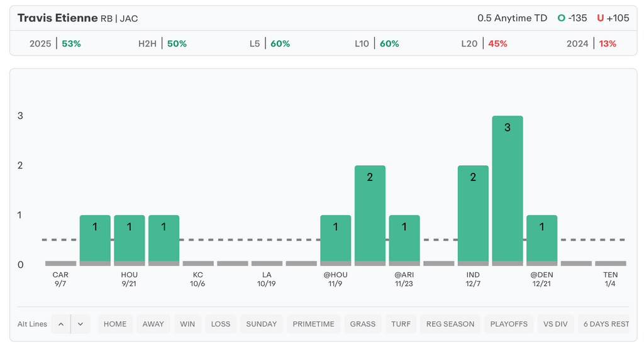Enable the PRIMETIME filter
This screenshot has width=644, height=347.
pos(314,324)
